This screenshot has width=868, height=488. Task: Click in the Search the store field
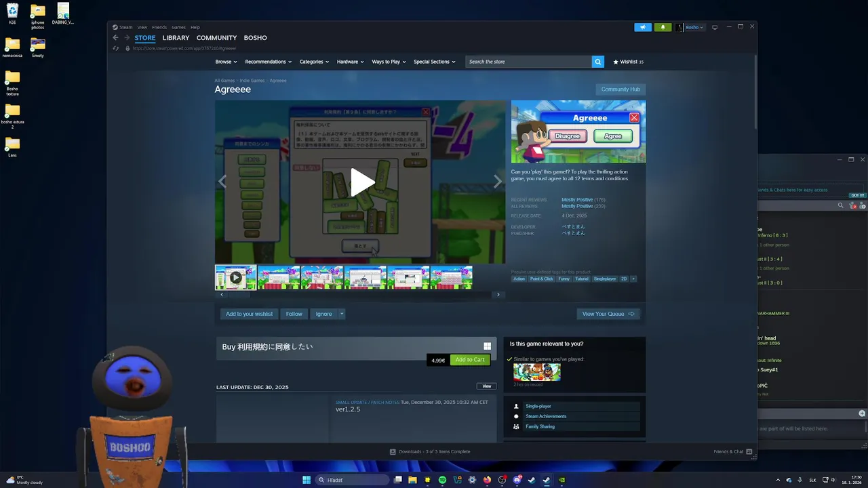pos(528,62)
